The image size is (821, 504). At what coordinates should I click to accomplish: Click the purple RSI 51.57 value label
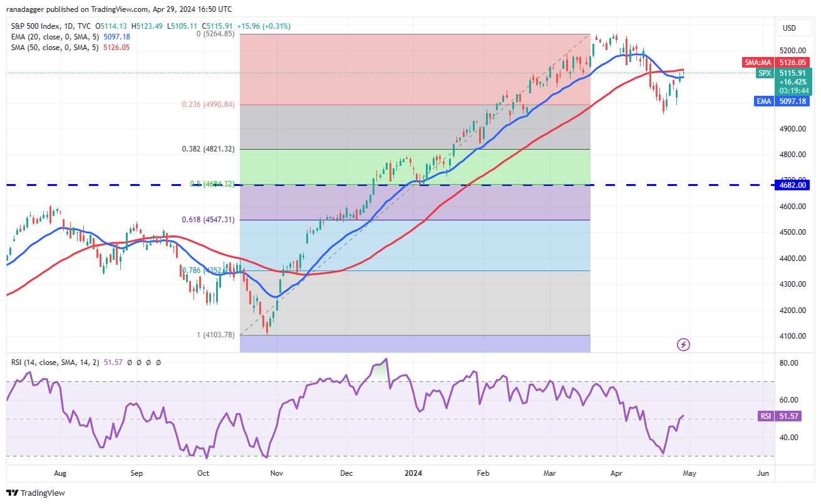786,416
